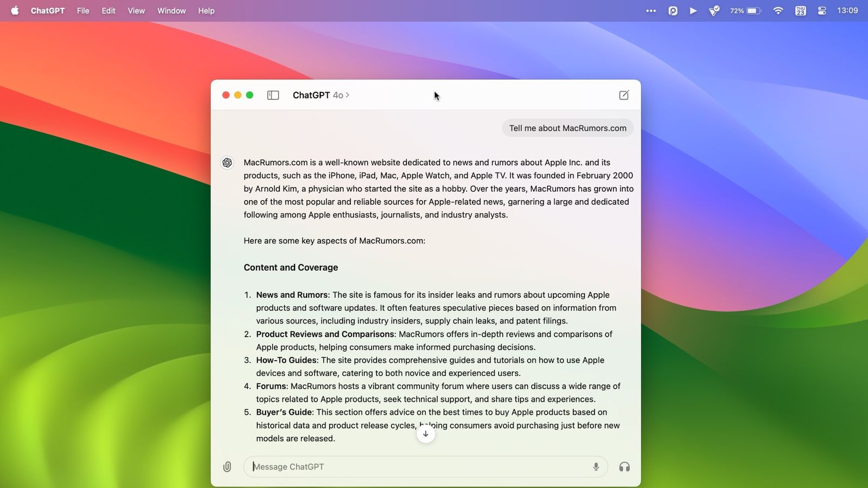The width and height of the screenshot is (868, 488).
Task: Open the Window menu
Action: pyautogui.click(x=171, y=10)
